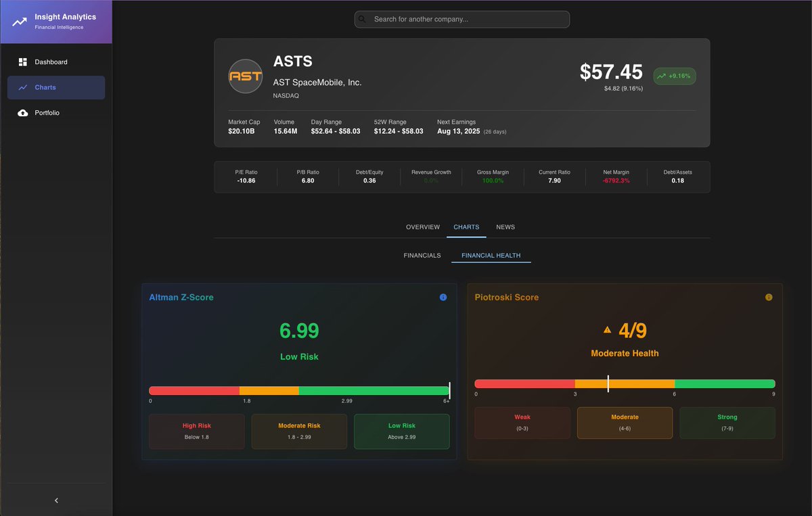Click the red segment of Altman gauge
Viewport: 812px width, 516px height.
[194, 391]
